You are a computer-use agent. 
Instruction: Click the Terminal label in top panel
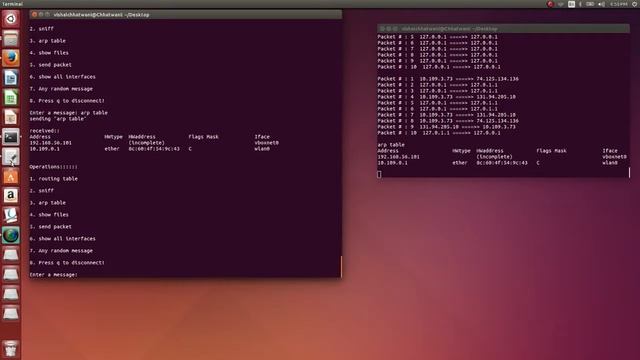click(x=12, y=4)
